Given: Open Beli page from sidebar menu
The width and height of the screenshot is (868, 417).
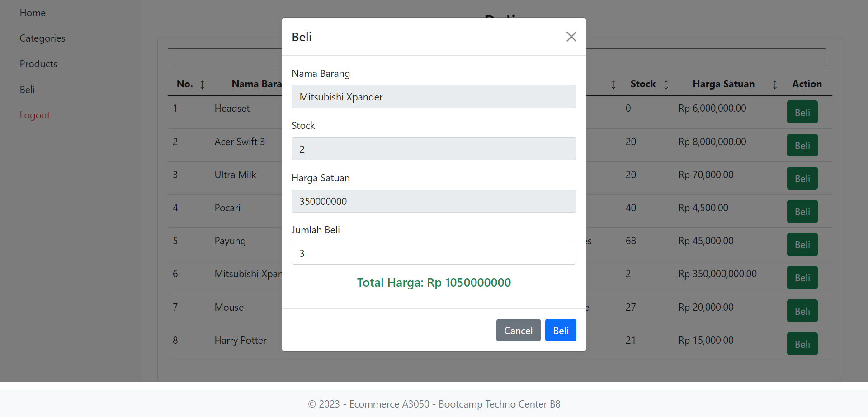Looking at the screenshot, I should 27,90.
